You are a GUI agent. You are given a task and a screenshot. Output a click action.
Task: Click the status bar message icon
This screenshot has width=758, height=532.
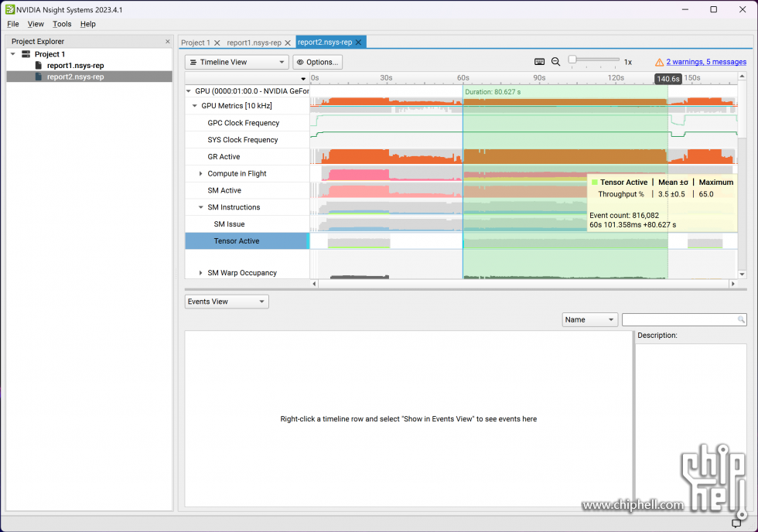[x=736, y=523]
